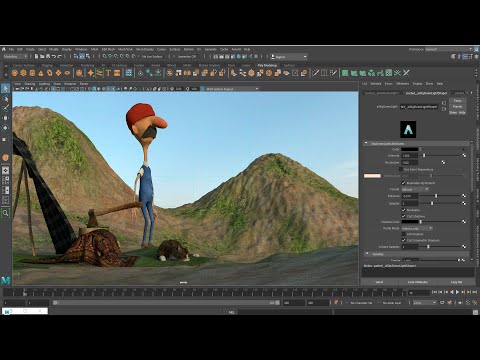Click the Multi-Cut knife shelf icon
480x360 pixels.
tap(315, 73)
